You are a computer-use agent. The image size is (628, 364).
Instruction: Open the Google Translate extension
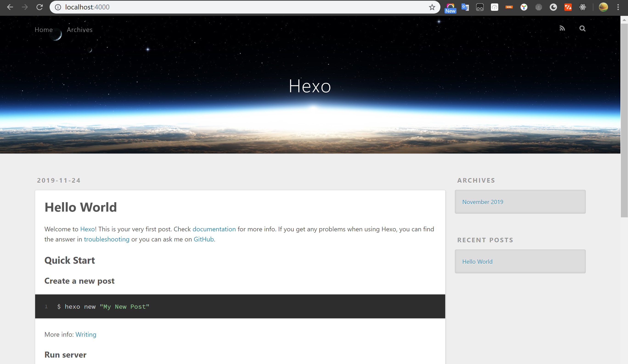click(x=465, y=7)
